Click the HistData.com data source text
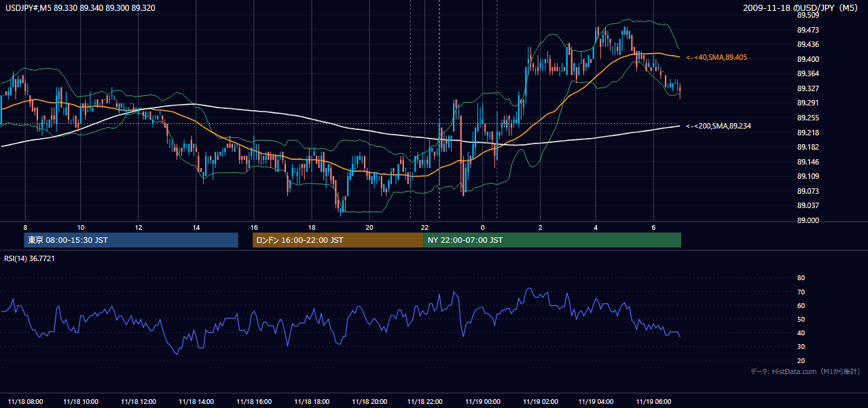Screen dimensions: 868x408 click(x=806, y=372)
